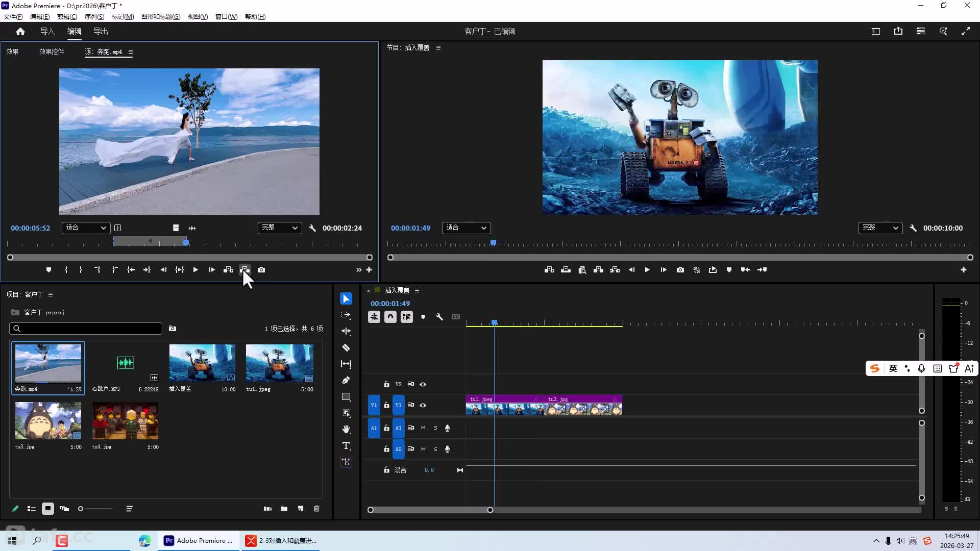
Task: Click the Overwrite button in Source monitor
Action: pyautogui.click(x=245, y=270)
